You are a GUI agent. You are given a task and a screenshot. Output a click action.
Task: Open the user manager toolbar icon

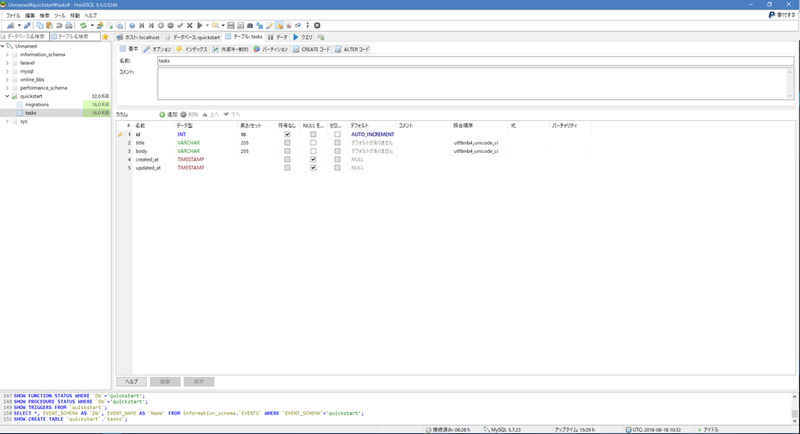[100, 25]
